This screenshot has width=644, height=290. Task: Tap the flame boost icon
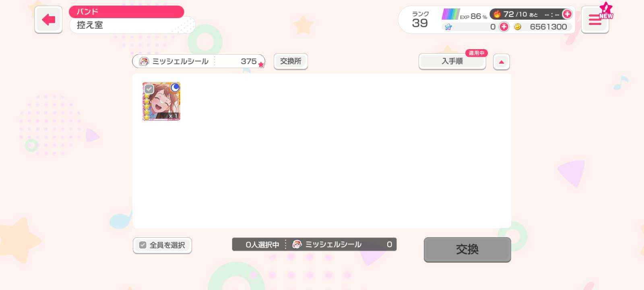point(497,14)
